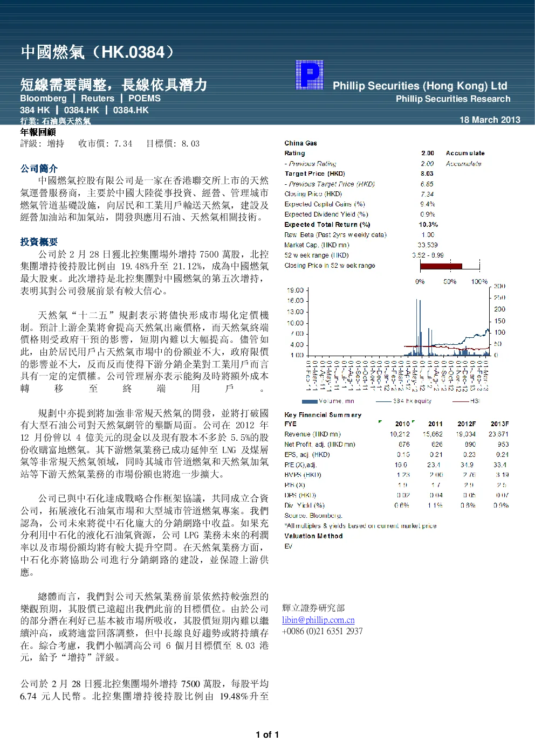Click the Key Financial Summary heading
Image resolution: width=535 pixels, height=756 pixels.
coord(323,415)
